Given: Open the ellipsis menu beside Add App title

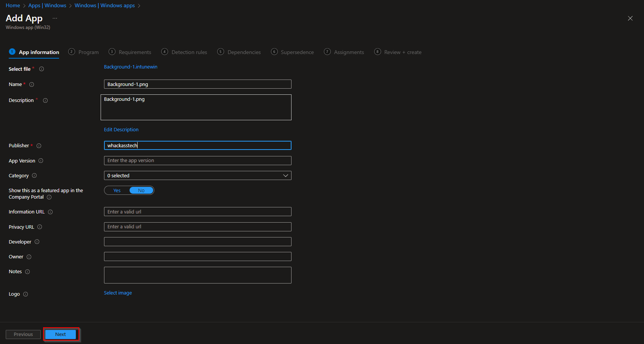Looking at the screenshot, I should 55,18.
